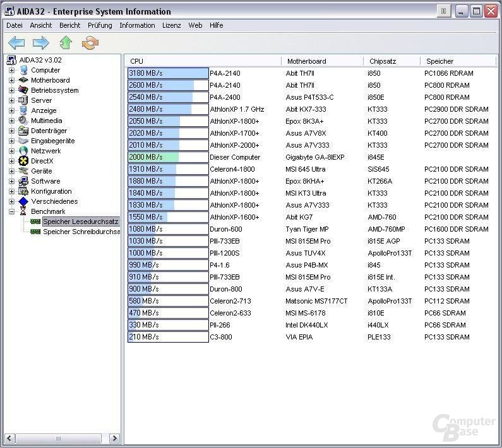Open the Prüfung menu
The image size is (502, 448).
100,25
